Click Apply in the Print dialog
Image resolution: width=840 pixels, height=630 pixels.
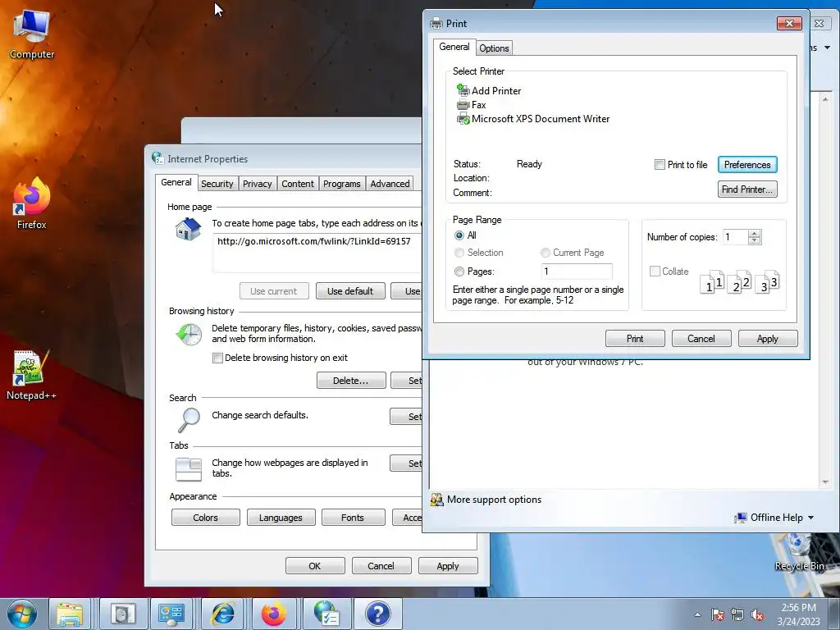click(x=768, y=339)
